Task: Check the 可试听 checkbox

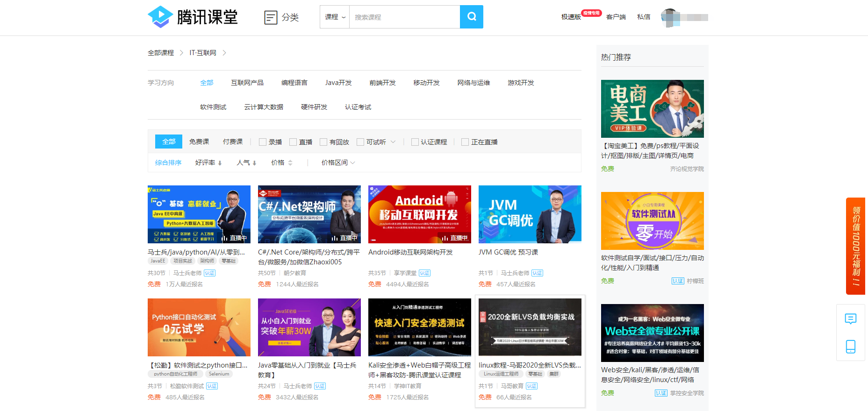Action: click(360, 142)
